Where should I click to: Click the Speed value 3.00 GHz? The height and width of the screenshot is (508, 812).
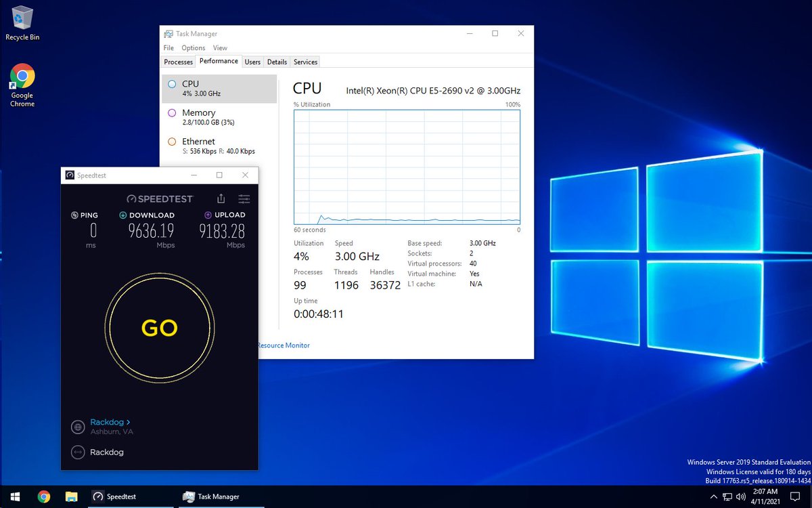[x=357, y=257]
